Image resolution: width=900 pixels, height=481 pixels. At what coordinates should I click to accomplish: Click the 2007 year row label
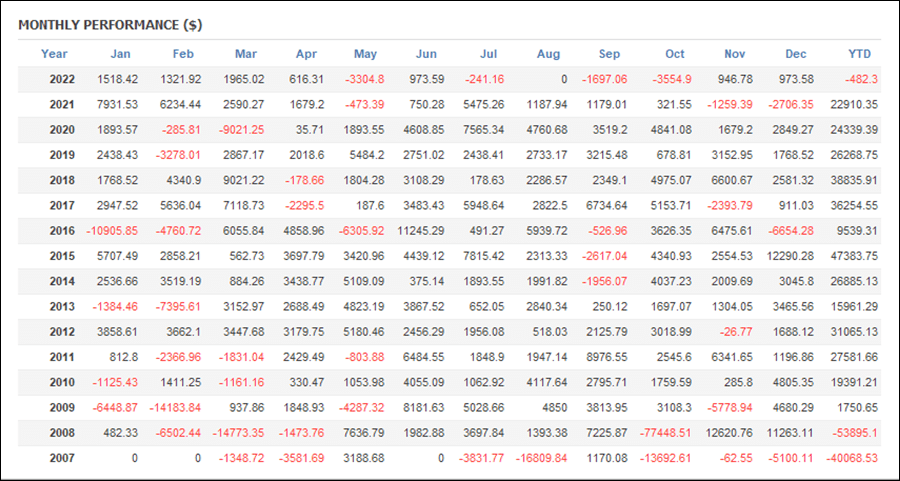pyautogui.click(x=62, y=458)
